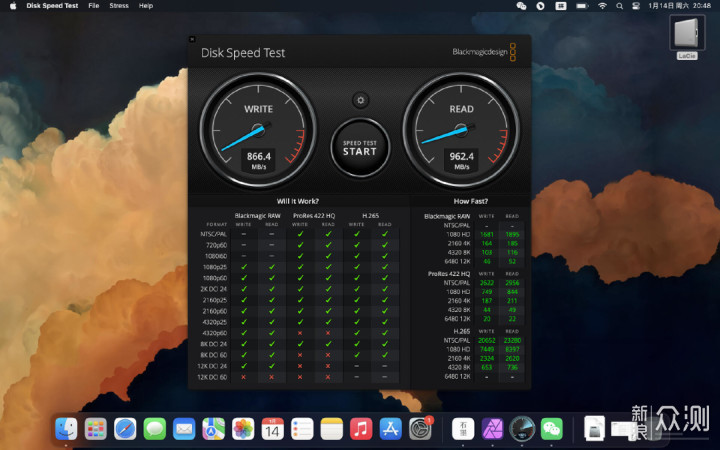
Task: Open Notes in the Dock
Action: [332, 429]
